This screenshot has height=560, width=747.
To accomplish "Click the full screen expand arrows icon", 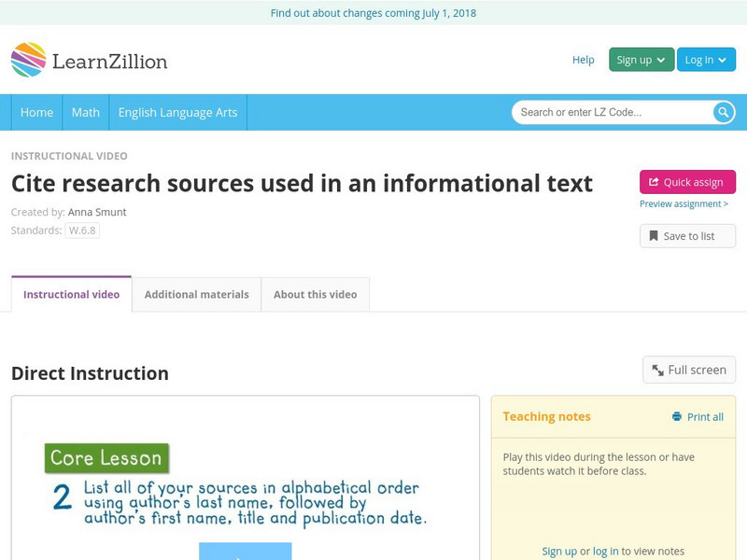I will [658, 370].
